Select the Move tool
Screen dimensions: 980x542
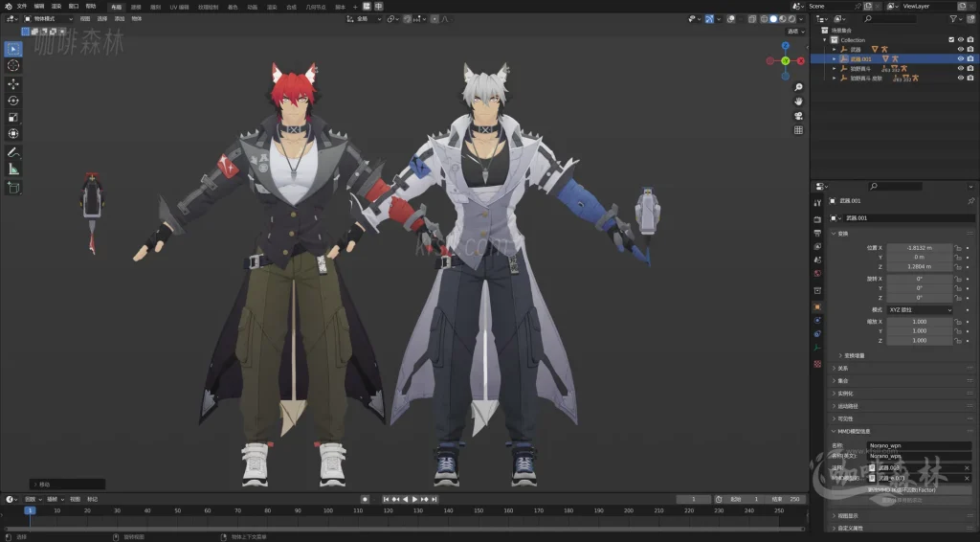13,83
